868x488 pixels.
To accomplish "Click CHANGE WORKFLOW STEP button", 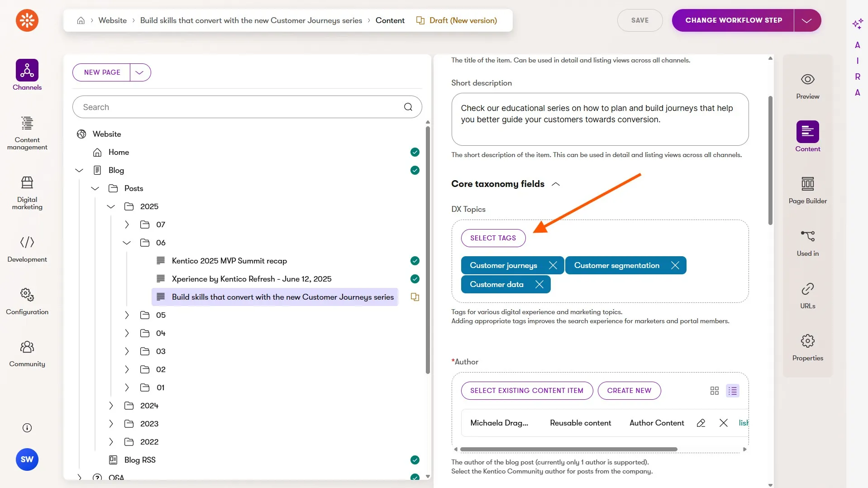I will pos(733,20).
